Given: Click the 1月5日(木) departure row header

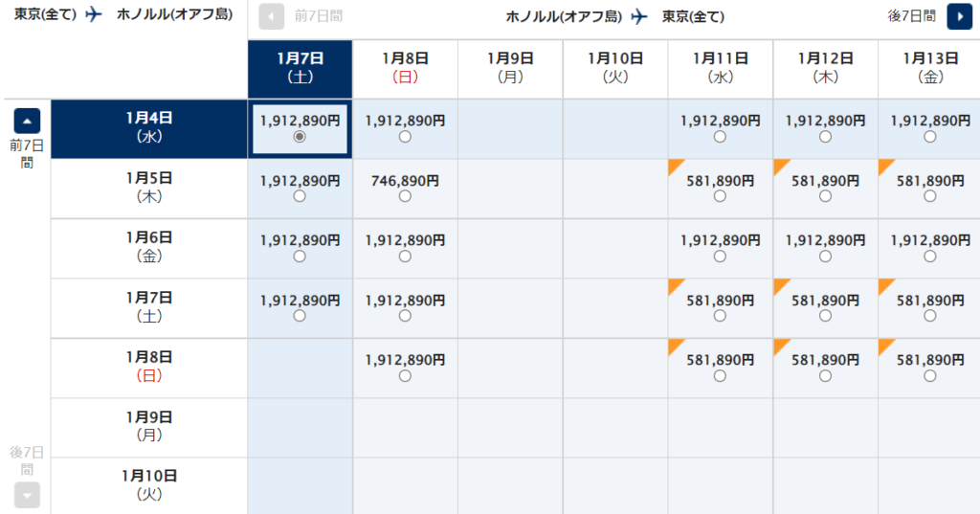Looking at the screenshot, I should coord(148,189).
